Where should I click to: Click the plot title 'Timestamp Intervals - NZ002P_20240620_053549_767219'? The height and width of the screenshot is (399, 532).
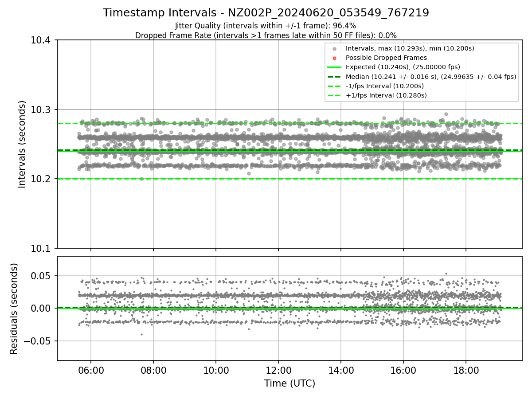(x=266, y=13)
